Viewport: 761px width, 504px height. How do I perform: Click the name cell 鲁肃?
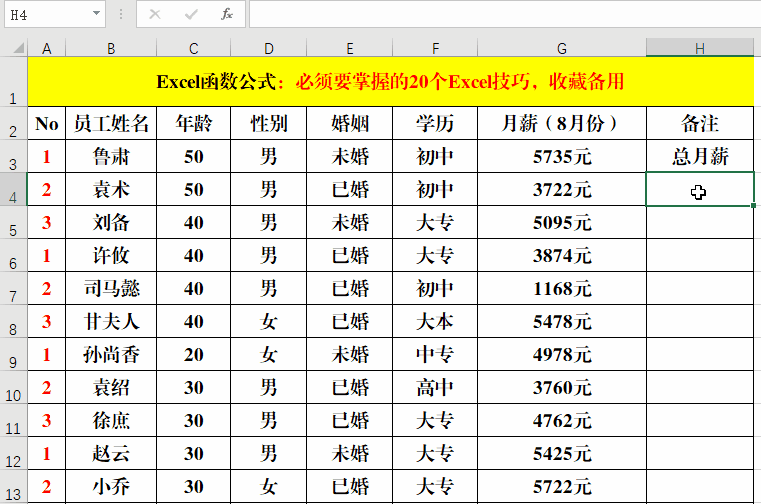[111, 156]
